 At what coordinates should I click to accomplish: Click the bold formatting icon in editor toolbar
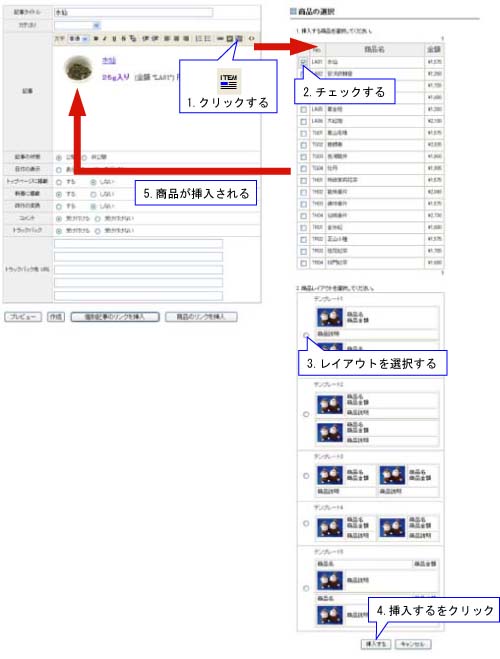96,39
